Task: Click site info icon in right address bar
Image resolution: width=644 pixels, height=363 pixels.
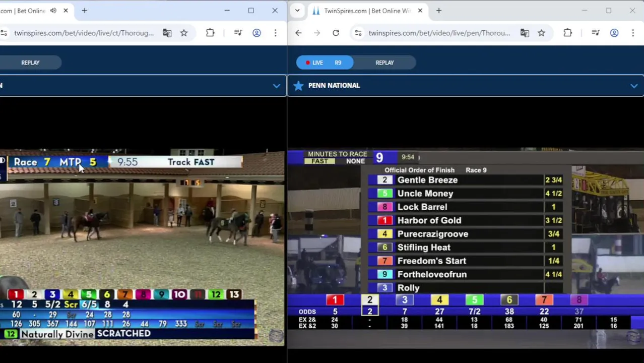Action: 358,33
